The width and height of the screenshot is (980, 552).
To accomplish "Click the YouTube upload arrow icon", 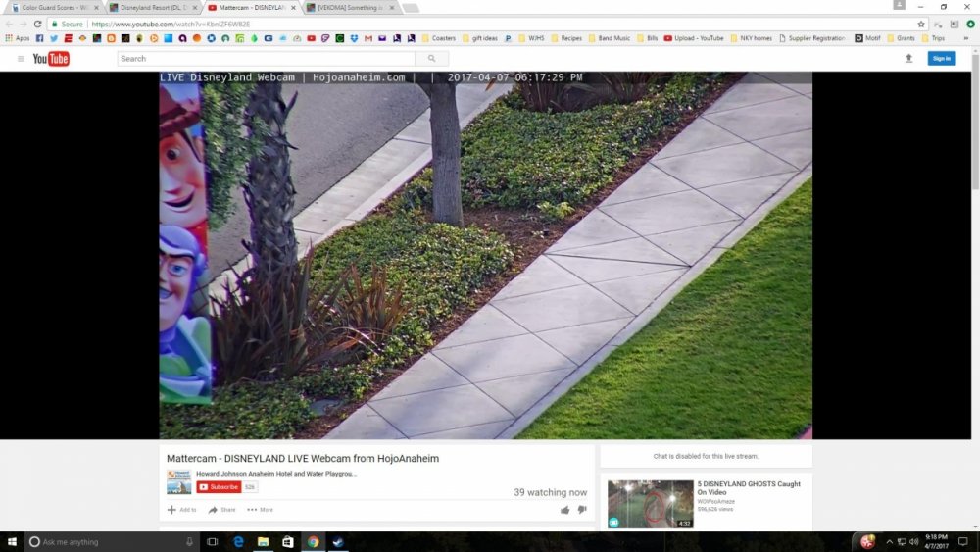I will (908, 59).
